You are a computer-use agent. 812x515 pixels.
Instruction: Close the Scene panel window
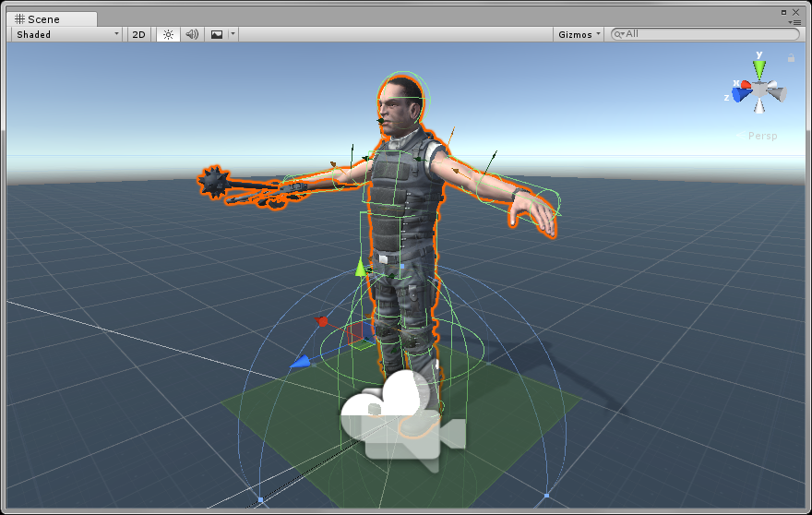(796, 12)
